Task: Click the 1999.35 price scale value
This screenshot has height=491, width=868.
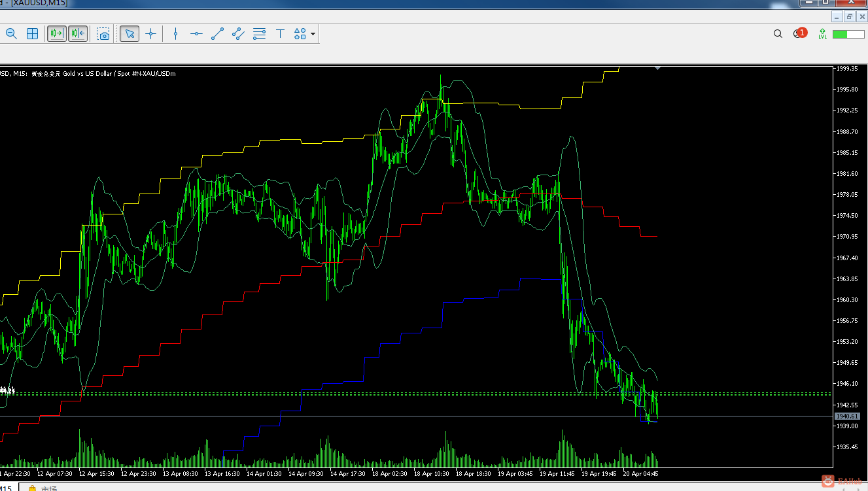Action: [847, 68]
